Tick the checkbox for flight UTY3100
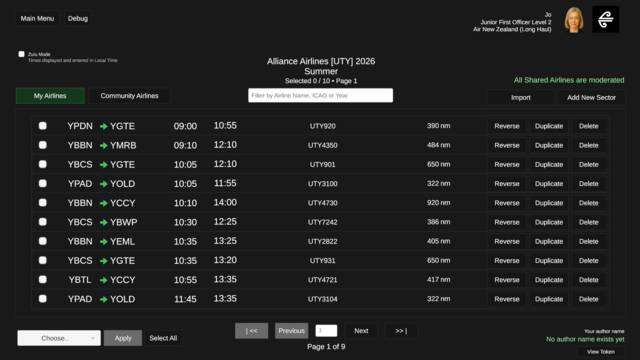This screenshot has width=640, height=360. (42, 183)
